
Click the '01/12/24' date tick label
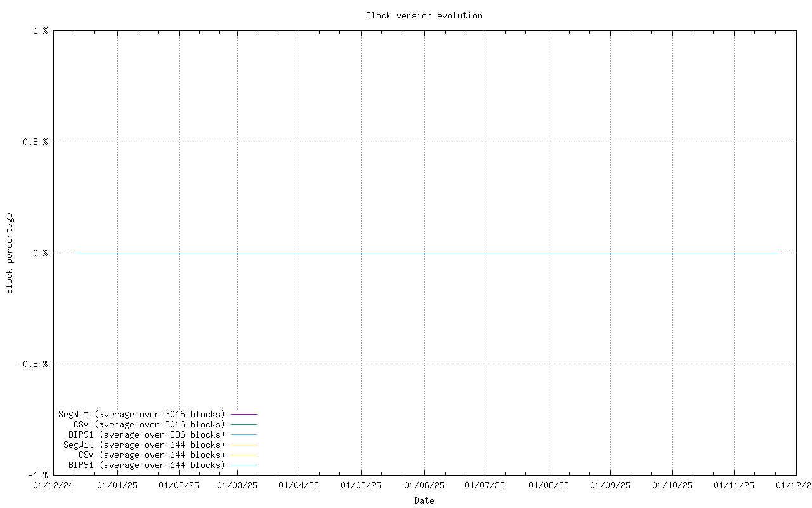pos(53,485)
